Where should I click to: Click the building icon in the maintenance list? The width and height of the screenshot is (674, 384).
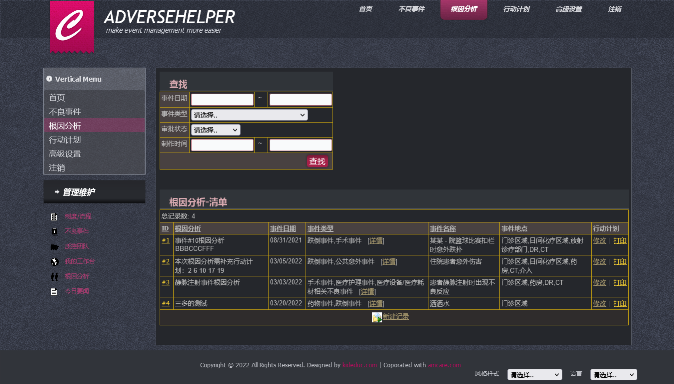pyautogui.click(x=54, y=216)
